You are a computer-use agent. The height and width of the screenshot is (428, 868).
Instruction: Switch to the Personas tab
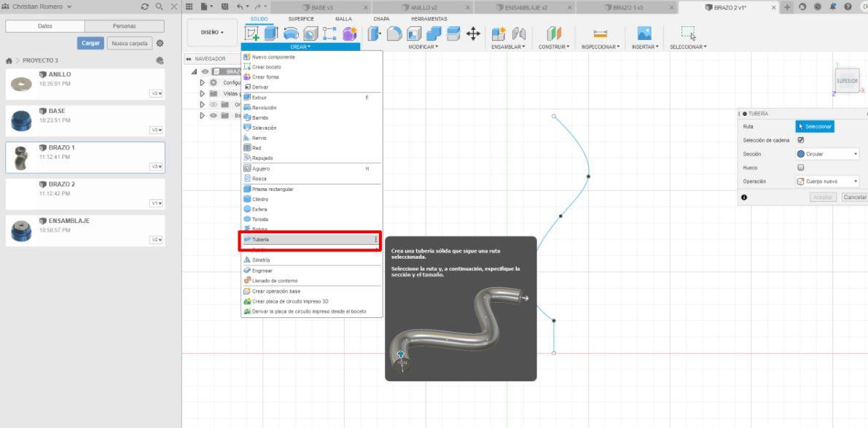coord(125,26)
